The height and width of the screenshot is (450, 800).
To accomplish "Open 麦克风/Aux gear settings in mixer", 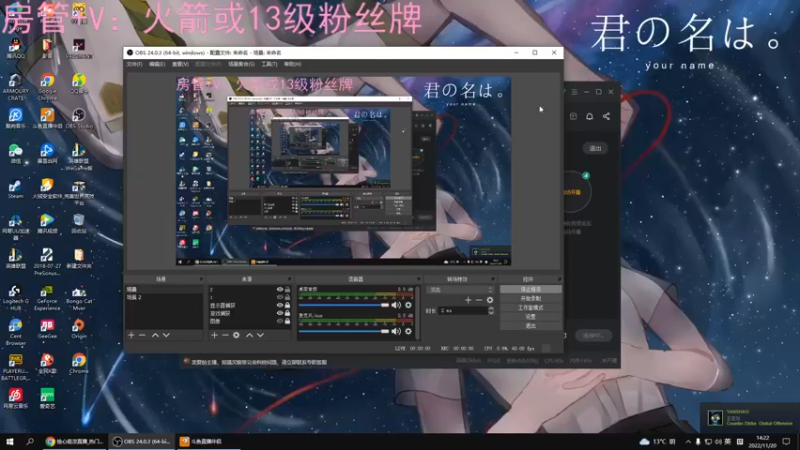I will (408, 331).
